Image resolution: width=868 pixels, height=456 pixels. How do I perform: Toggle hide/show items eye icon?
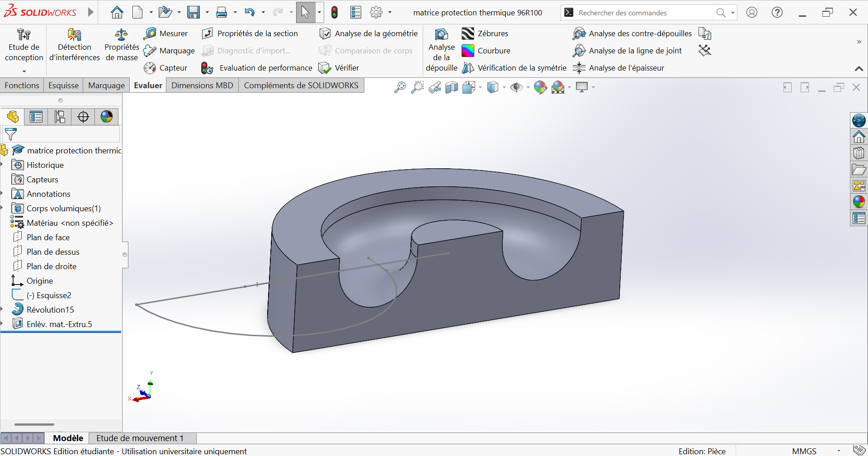coord(516,87)
